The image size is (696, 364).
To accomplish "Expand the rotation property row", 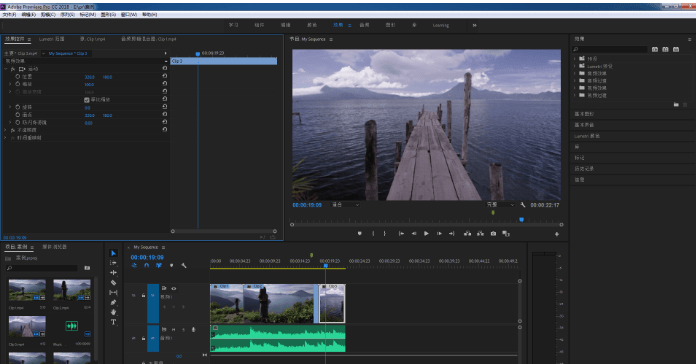I will click(x=10, y=107).
